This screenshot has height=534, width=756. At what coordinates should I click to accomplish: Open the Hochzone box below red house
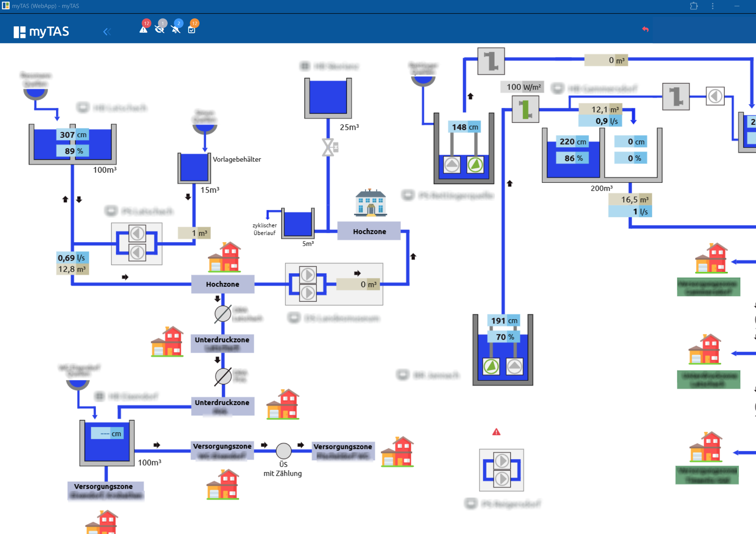[223, 284]
